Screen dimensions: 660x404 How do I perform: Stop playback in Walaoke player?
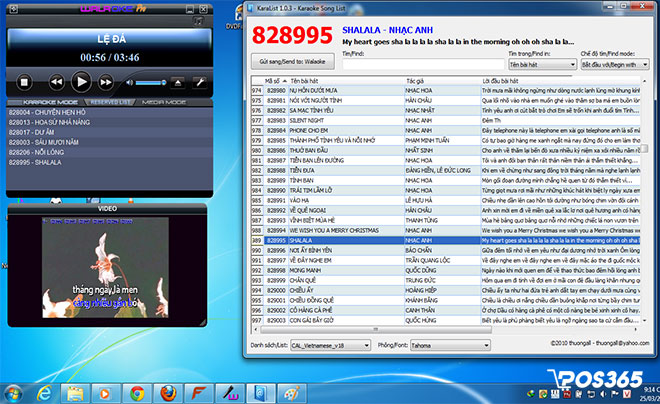24,82
